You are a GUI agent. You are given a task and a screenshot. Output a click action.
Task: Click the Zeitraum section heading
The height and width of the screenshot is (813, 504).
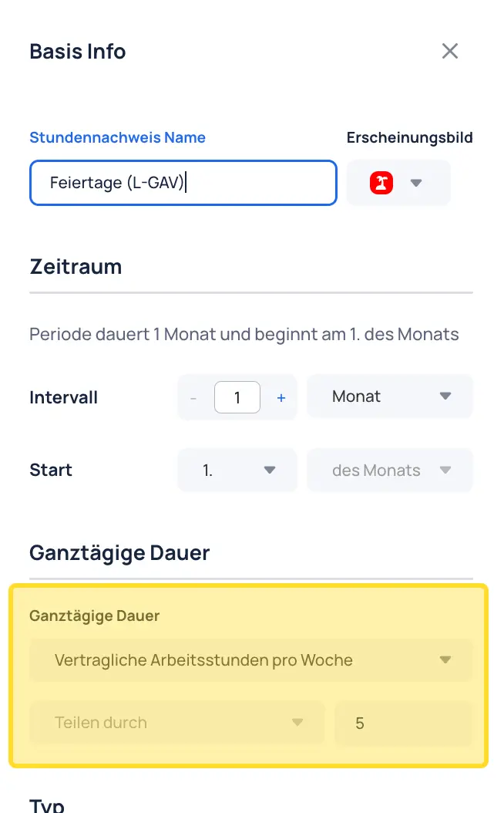76,267
